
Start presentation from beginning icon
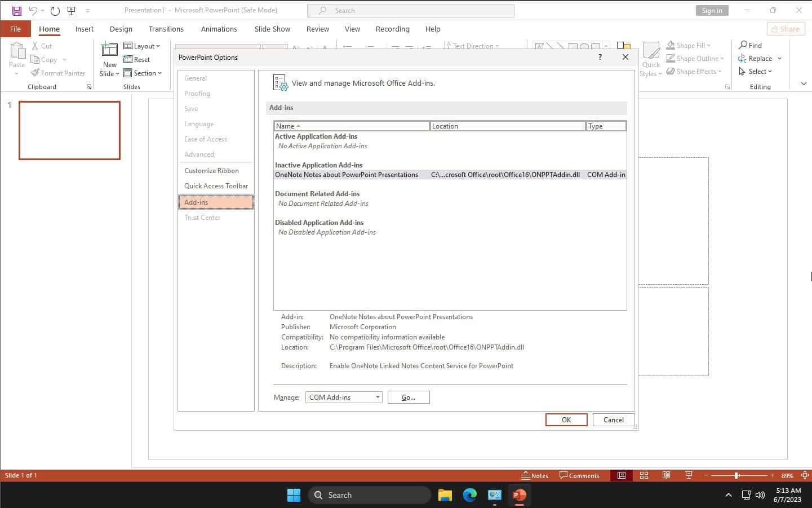coord(72,11)
